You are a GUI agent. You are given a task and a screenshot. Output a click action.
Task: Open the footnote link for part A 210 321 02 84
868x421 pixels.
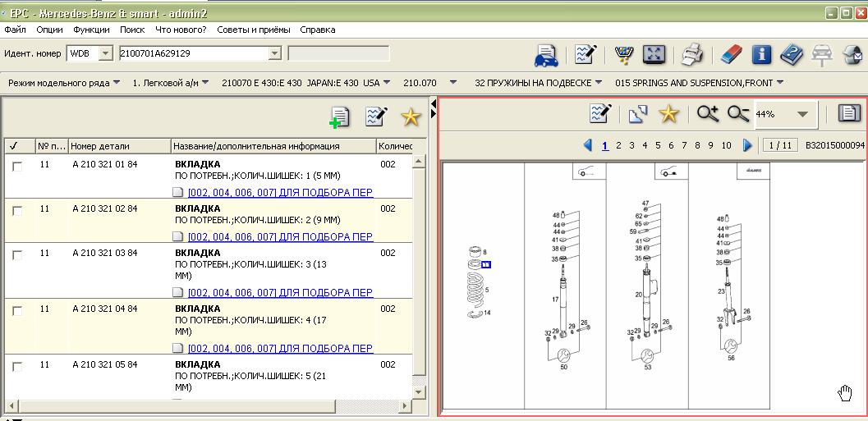pos(280,237)
